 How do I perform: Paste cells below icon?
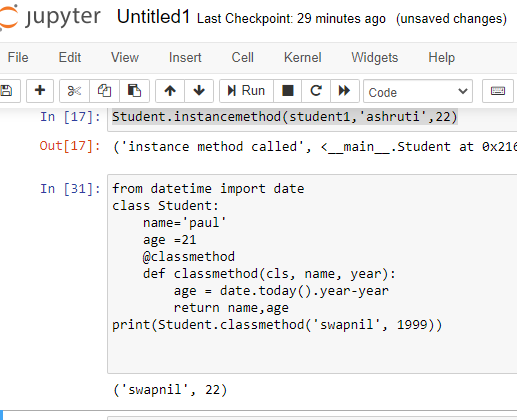134,91
